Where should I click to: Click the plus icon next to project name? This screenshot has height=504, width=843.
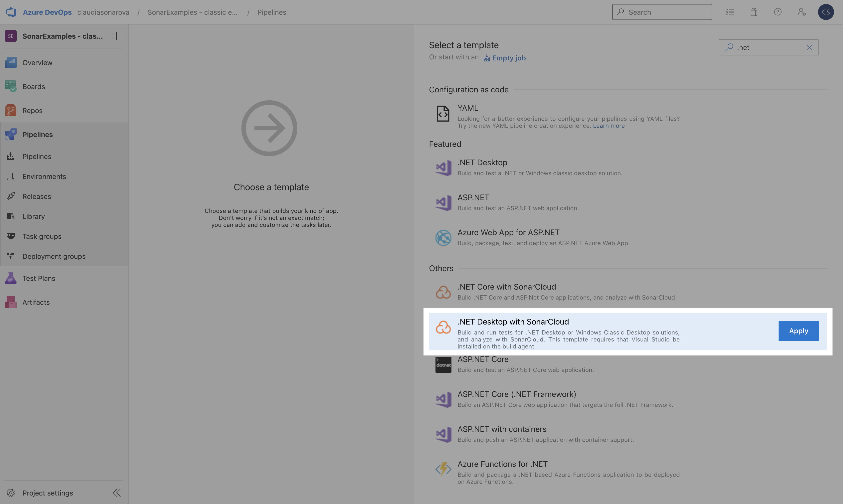pyautogui.click(x=117, y=36)
